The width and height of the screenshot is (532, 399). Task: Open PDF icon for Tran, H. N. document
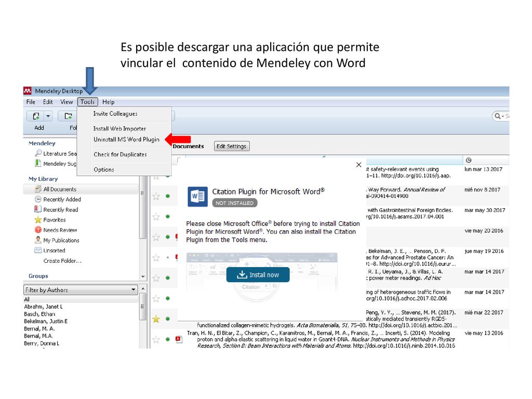click(x=179, y=339)
